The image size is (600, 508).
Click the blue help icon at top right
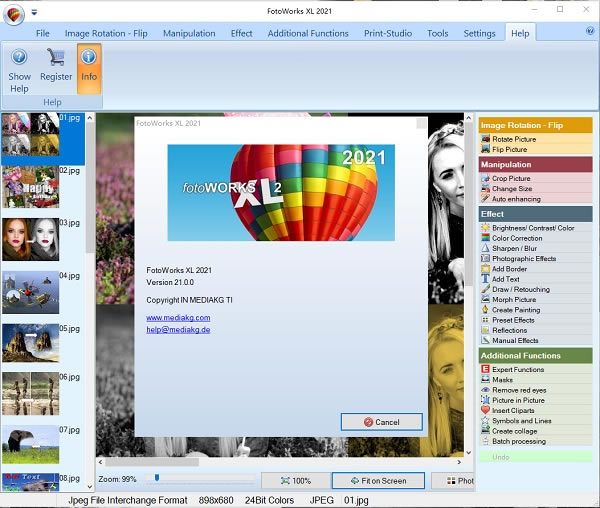(590, 31)
